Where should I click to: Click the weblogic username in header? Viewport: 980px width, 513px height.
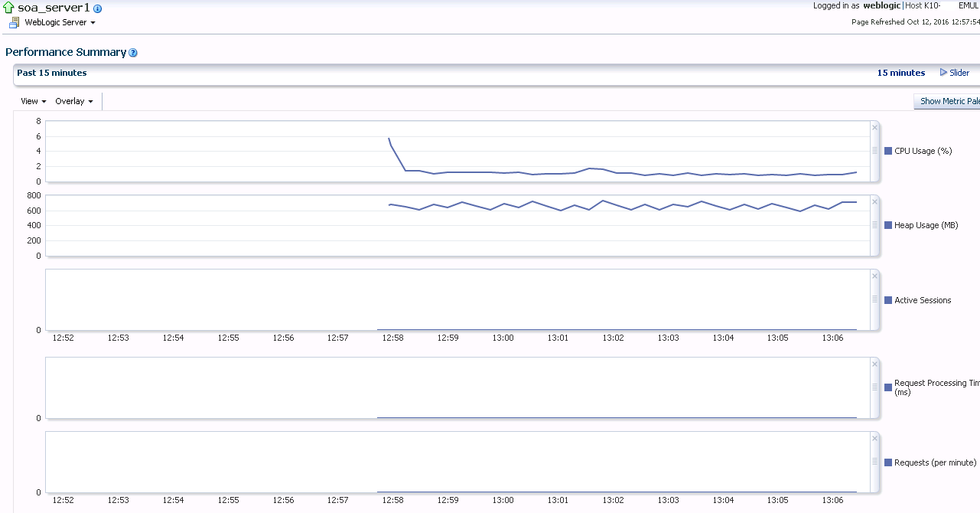(x=882, y=5)
